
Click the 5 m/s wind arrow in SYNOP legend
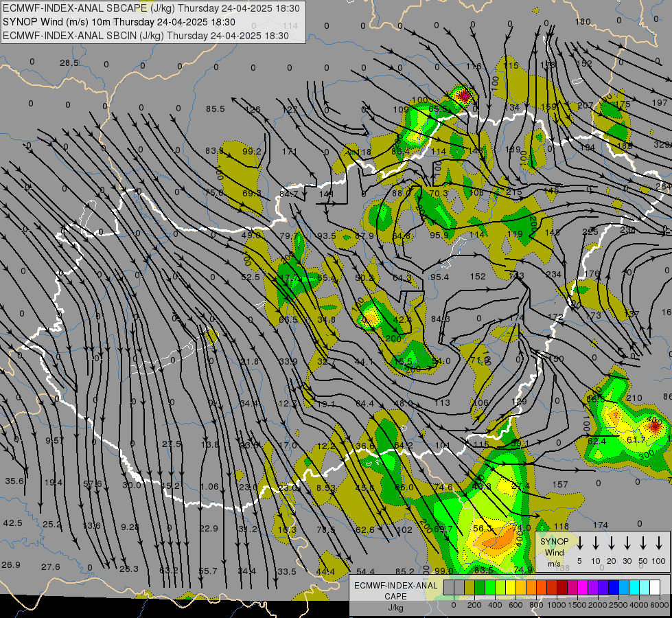point(579,542)
